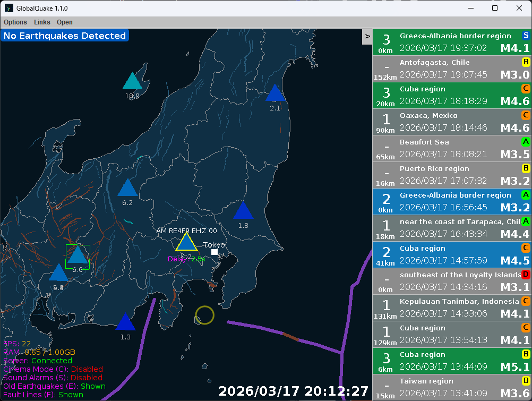
Task: Open the Options menu
Action: click(x=15, y=22)
